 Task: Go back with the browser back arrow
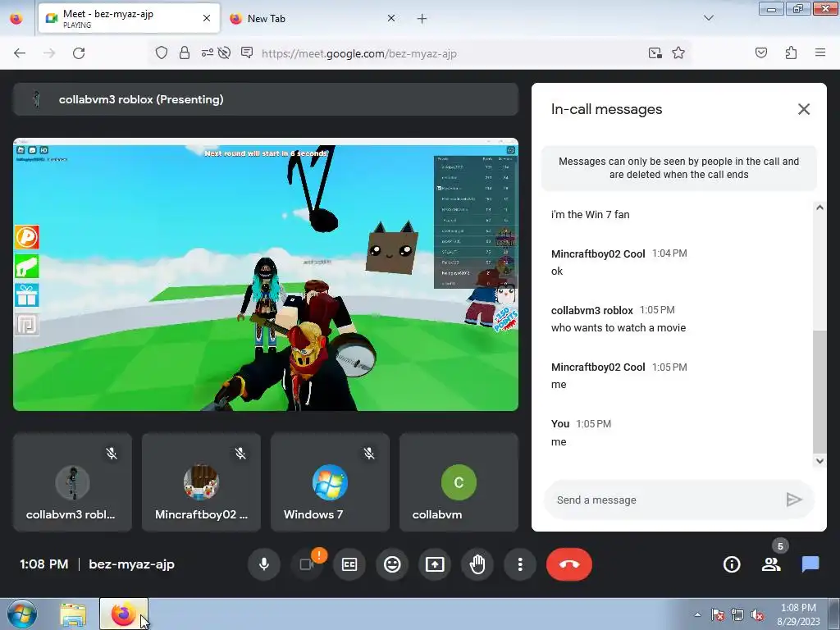click(20, 53)
